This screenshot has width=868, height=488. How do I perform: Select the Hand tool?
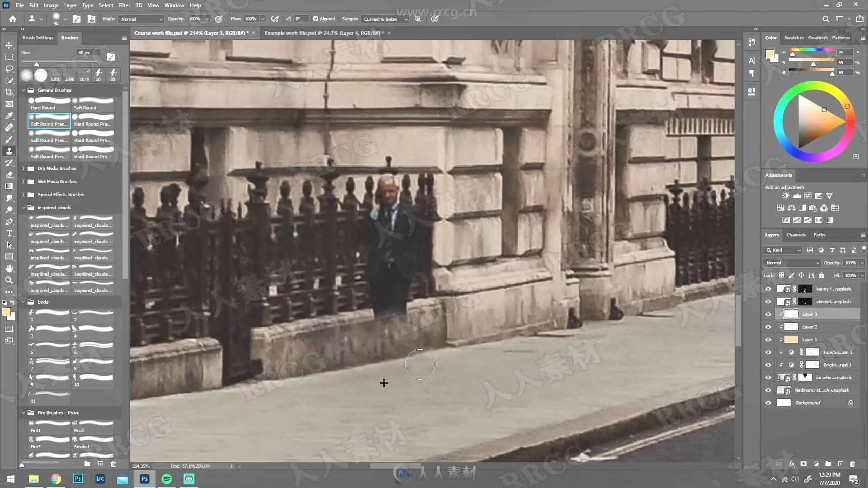(9, 268)
